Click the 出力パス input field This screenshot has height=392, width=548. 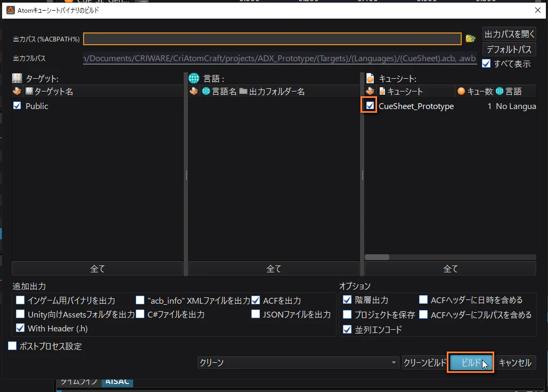point(272,39)
